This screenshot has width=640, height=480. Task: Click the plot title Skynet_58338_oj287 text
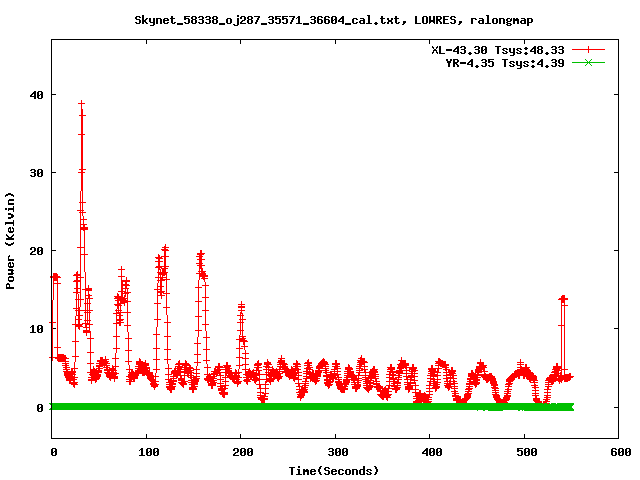(333, 20)
